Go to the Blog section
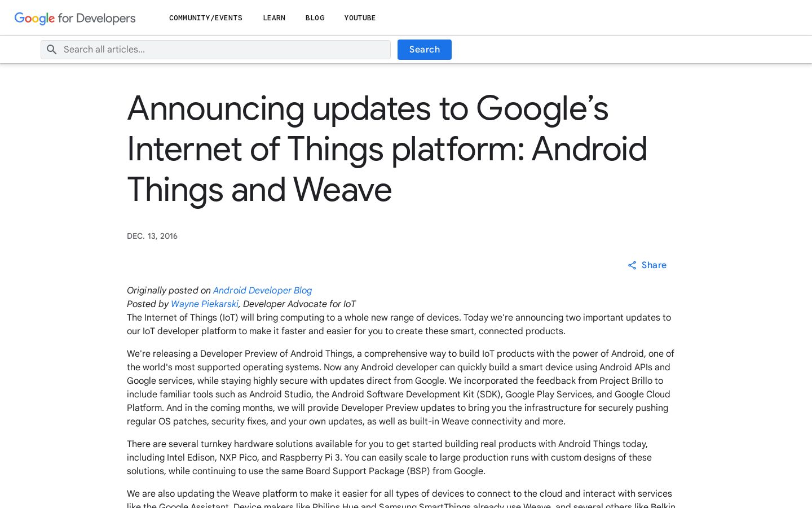This screenshot has width=812, height=508. pyautogui.click(x=315, y=18)
